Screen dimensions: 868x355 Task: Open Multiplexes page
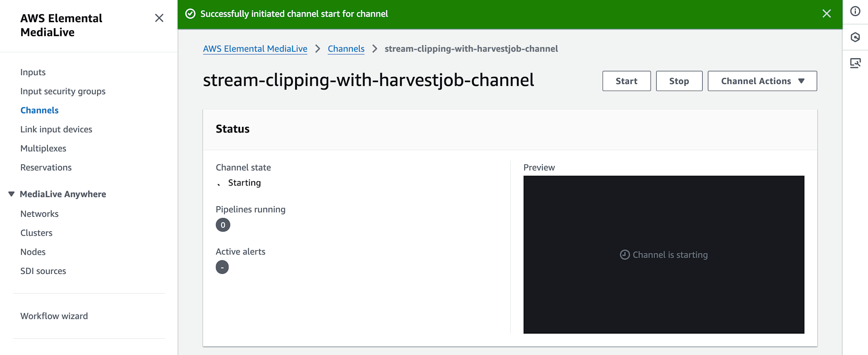(43, 149)
